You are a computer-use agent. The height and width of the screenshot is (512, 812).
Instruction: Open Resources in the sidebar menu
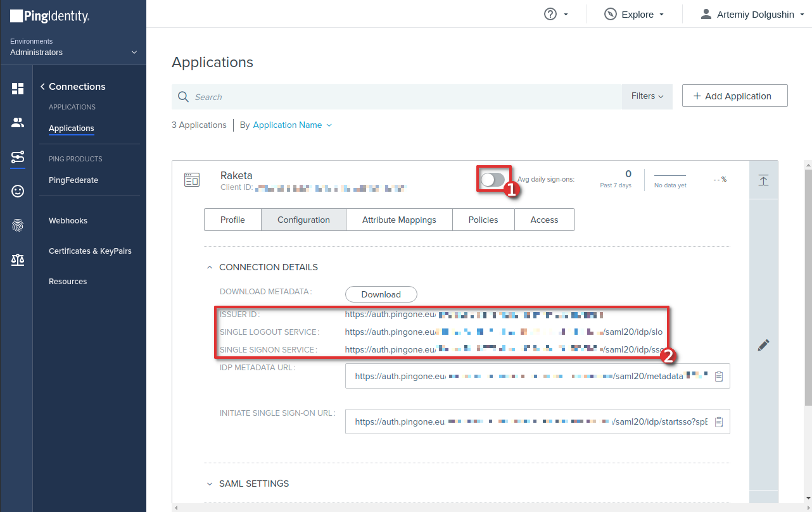point(68,282)
